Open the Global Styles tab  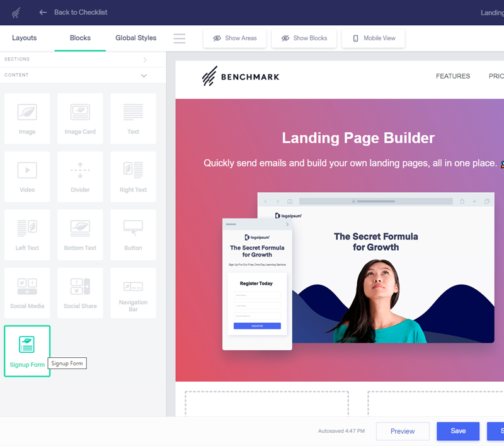[135, 38]
